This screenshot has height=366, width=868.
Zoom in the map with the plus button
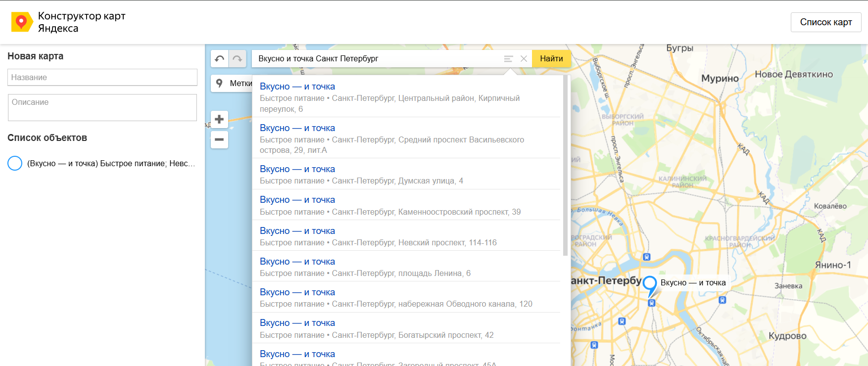[219, 119]
